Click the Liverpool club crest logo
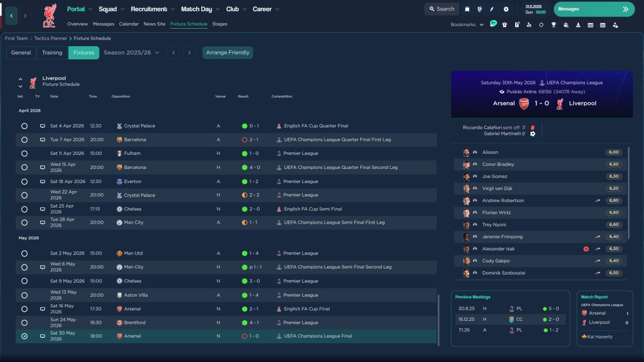 tap(49, 15)
